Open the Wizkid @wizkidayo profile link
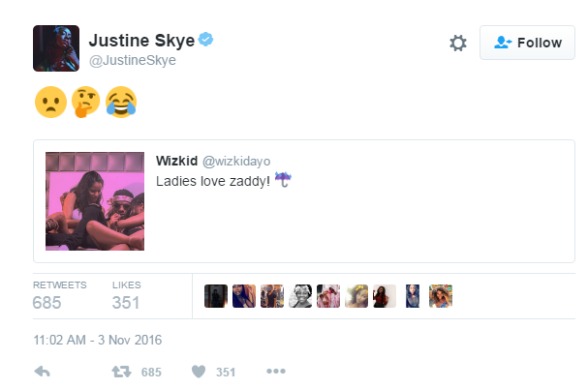The image size is (588, 389). [213, 162]
